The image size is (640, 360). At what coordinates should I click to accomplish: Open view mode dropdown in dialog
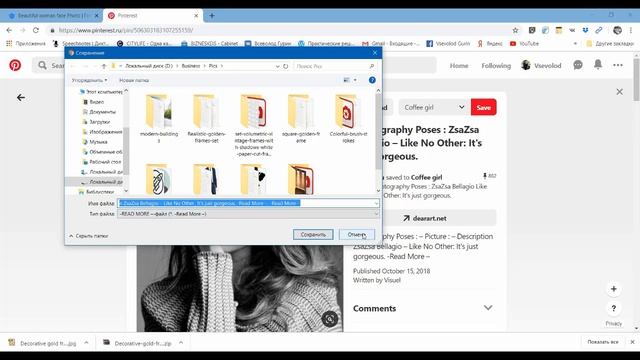pos(355,80)
